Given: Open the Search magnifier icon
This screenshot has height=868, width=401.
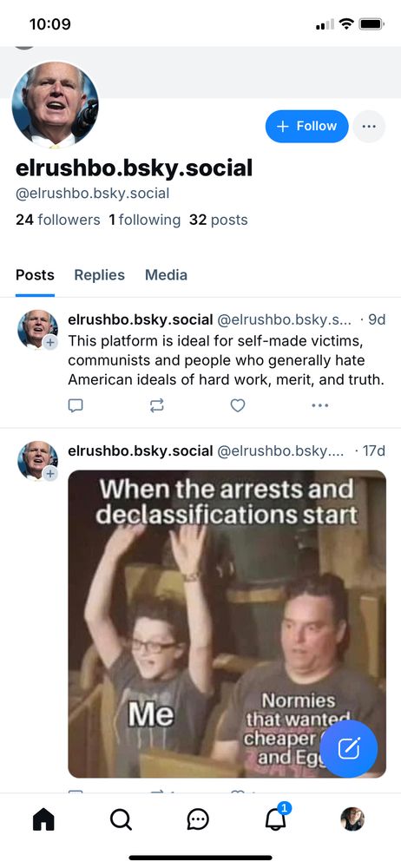Looking at the screenshot, I should (x=121, y=819).
